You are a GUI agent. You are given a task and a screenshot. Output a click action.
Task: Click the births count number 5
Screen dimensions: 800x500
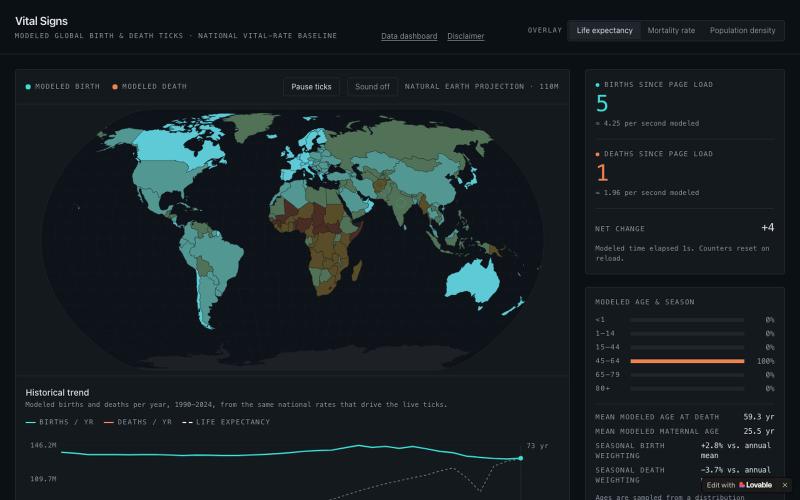tap(602, 104)
